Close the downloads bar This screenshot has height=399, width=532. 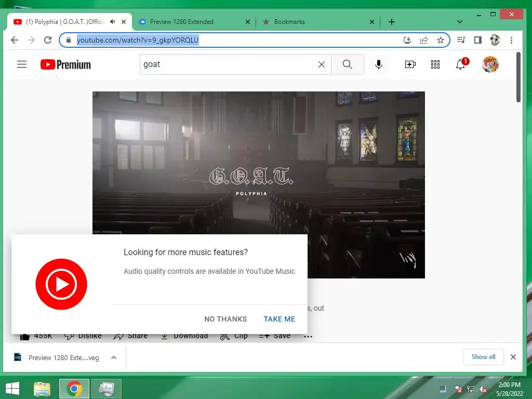[513, 357]
